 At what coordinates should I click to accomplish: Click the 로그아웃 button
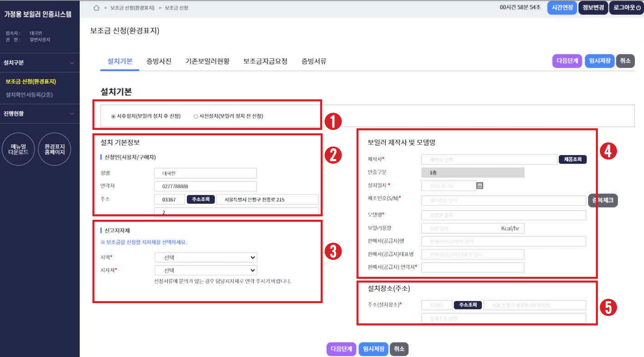tap(626, 8)
